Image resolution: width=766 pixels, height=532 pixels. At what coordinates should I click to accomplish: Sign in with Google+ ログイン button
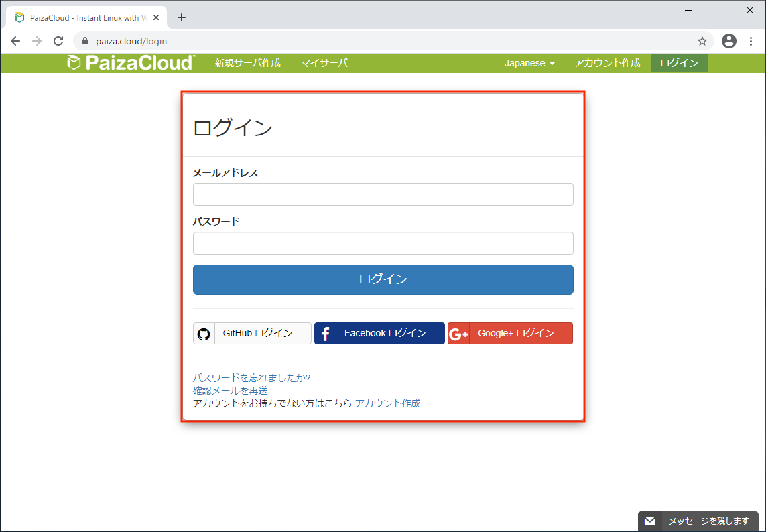coord(510,333)
